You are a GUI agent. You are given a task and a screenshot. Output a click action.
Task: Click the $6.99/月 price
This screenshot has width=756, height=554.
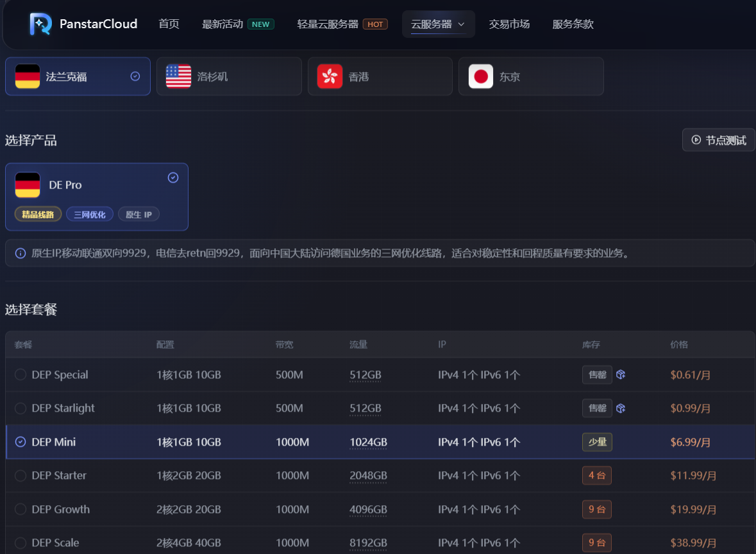coord(691,442)
